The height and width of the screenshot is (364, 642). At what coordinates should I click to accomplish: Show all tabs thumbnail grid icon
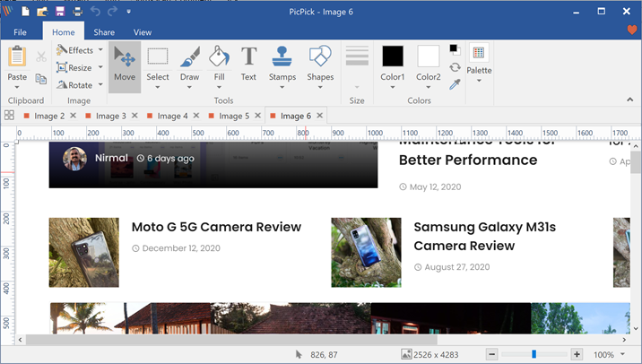tap(9, 116)
